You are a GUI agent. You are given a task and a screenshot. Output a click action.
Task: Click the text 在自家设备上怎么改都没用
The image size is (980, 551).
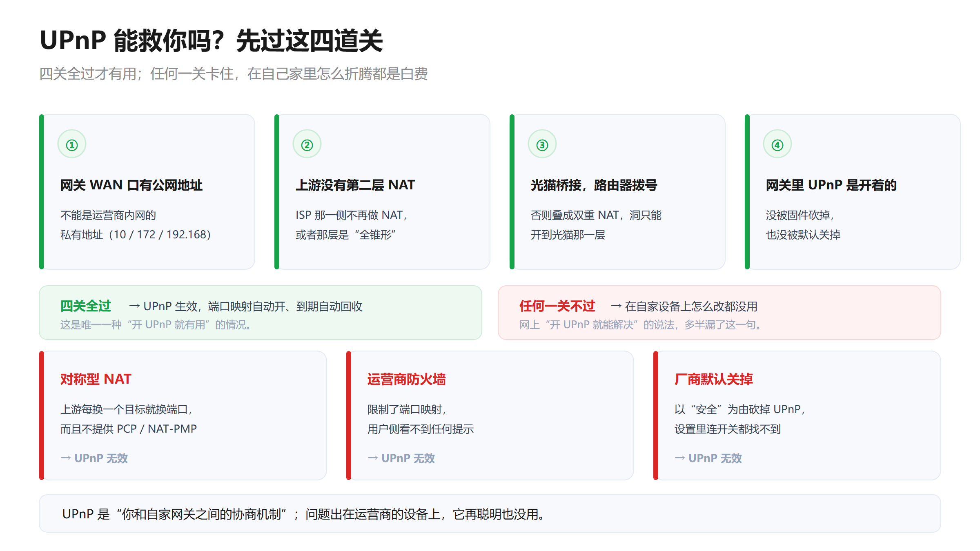click(x=691, y=306)
